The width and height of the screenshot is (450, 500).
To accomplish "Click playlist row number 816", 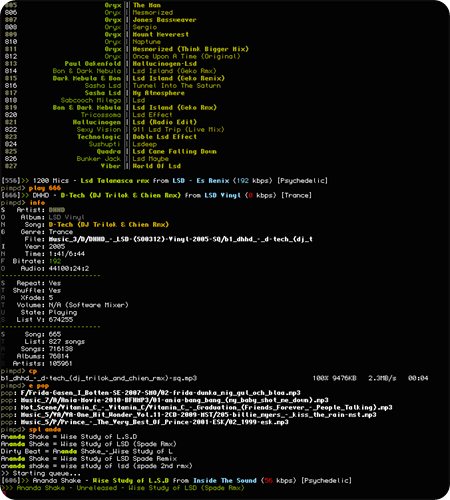I will click(x=11, y=86).
